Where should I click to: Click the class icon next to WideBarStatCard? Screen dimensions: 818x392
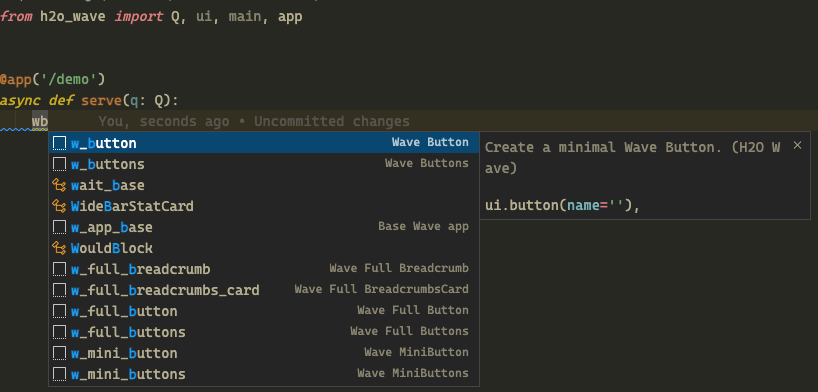pyautogui.click(x=59, y=206)
